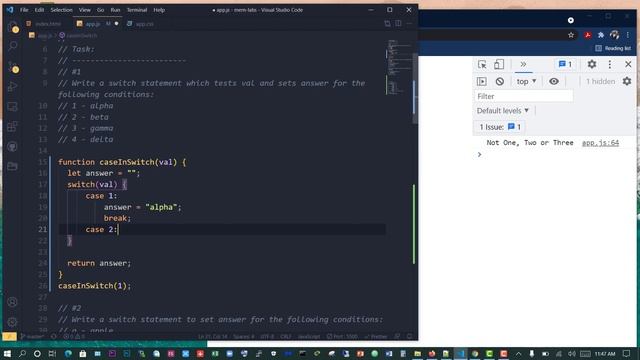Open the Chrome profile avatar
This screenshot has width=640, height=360.
[x=614, y=35]
